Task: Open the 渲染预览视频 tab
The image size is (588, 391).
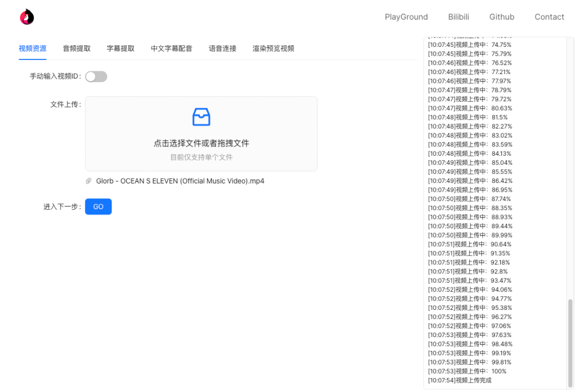Action: (x=273, y=48)
